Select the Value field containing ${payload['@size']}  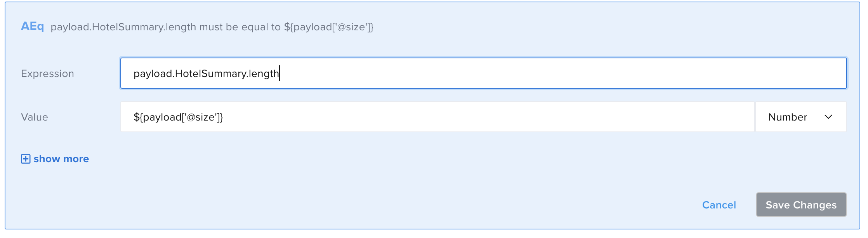(427, 117)
